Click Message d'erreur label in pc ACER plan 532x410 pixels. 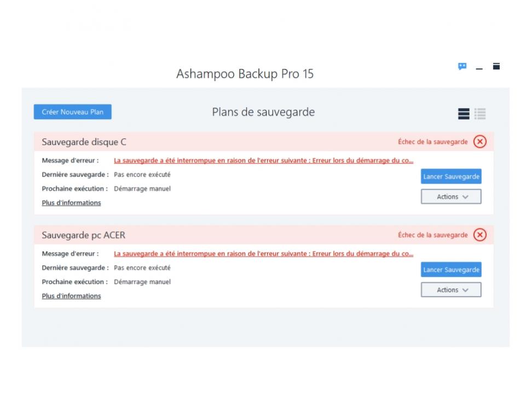pos(70,254)
